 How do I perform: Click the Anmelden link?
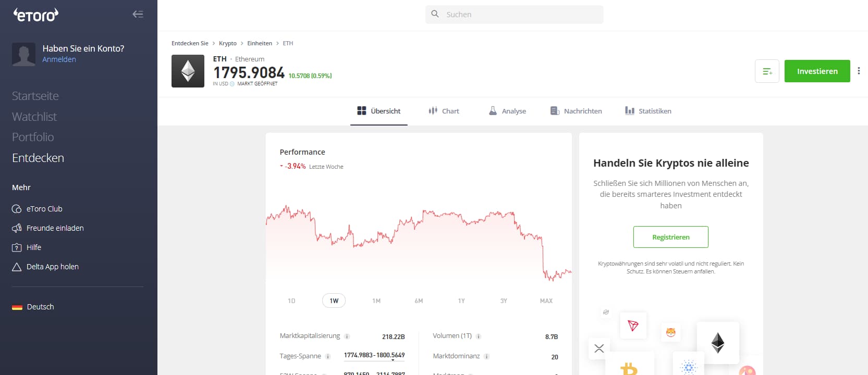click(x=59, y=59)
